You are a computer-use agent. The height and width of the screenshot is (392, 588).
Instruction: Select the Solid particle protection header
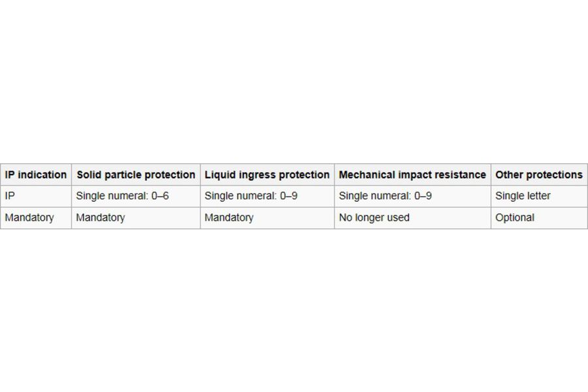point(136,175)
